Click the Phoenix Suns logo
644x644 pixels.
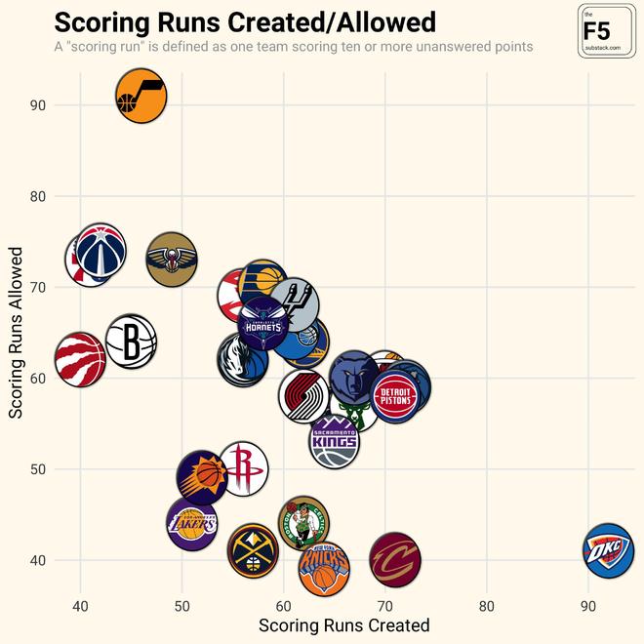pos(202,477)
